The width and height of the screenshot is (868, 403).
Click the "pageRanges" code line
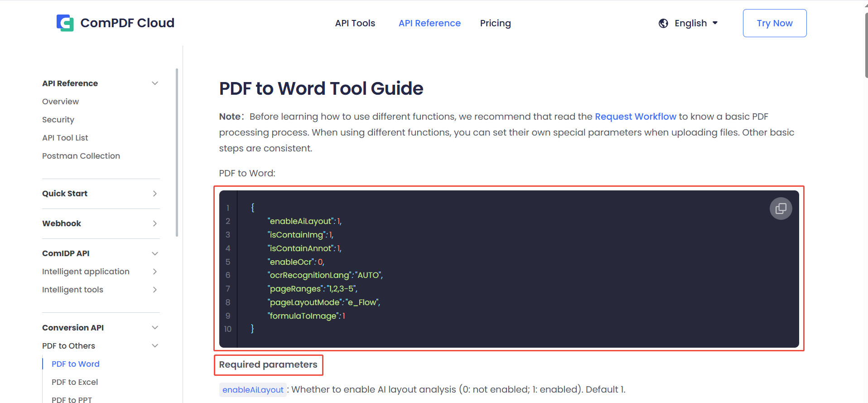pos(313,289)
